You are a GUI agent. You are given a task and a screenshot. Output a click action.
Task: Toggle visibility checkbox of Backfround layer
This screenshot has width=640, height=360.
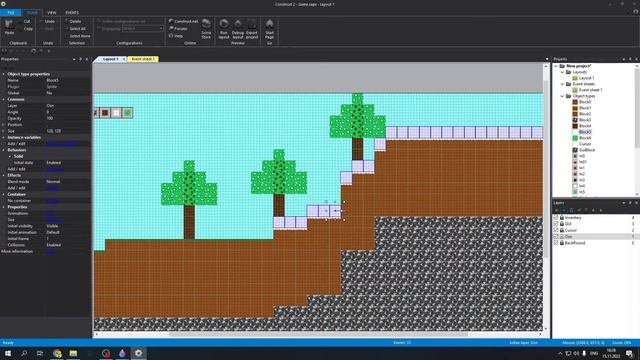tap(556, 243)
